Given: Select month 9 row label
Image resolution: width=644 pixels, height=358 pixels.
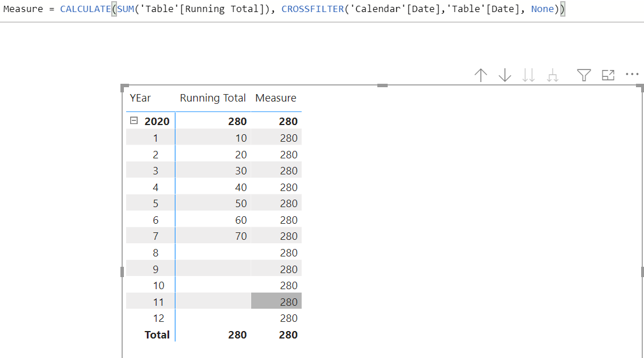Looking at the screenshot, I should pyautogui.click(x=155, y=269).
